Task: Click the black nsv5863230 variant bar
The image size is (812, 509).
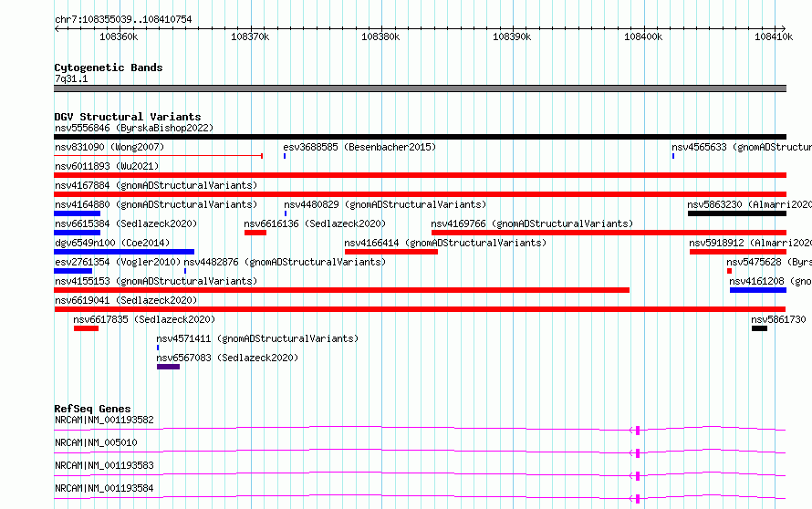Action: [737, 213]
